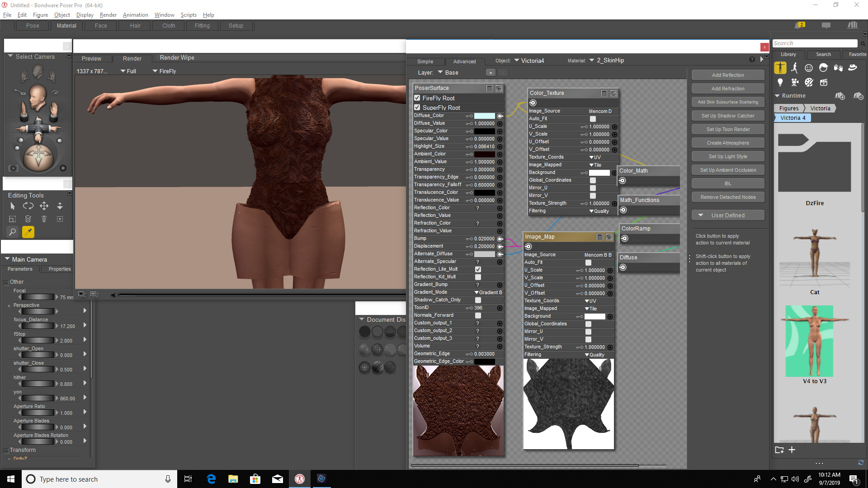
Task: Open the Poses library category
Action: coord(794,68)
